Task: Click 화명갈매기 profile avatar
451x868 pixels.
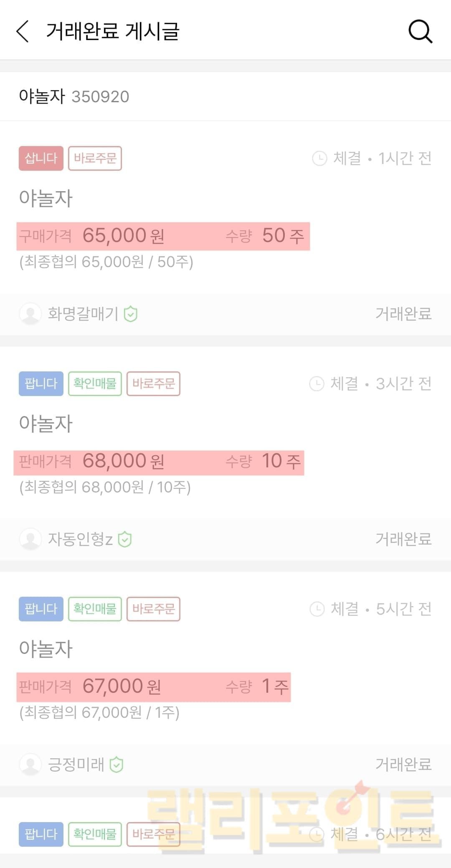Action: [x=30, y=314]
